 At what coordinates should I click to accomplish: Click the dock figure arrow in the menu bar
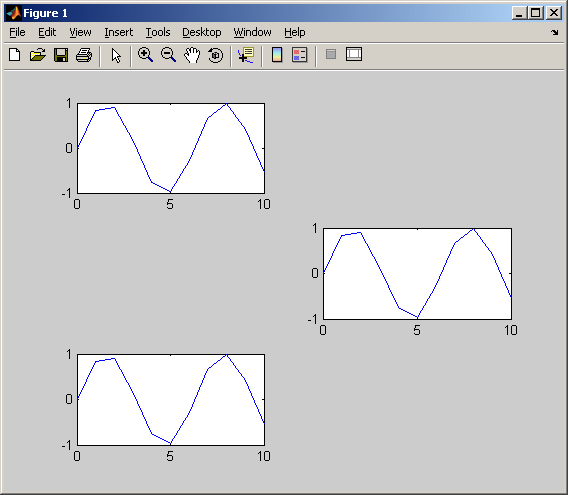coord(555,33)
